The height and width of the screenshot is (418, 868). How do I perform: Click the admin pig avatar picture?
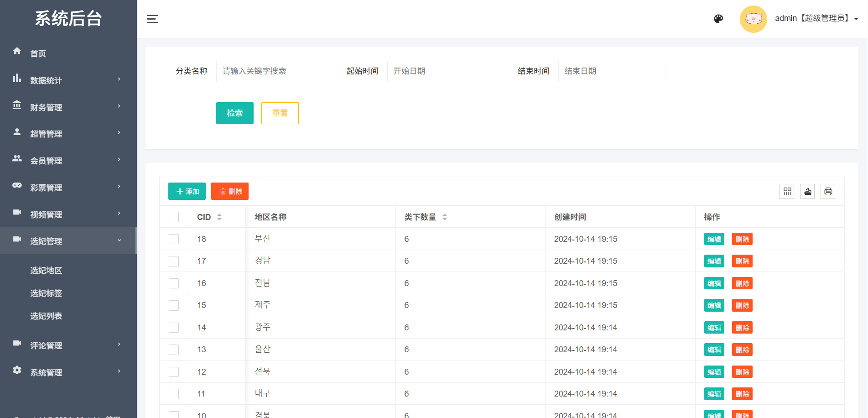point(753,19)
